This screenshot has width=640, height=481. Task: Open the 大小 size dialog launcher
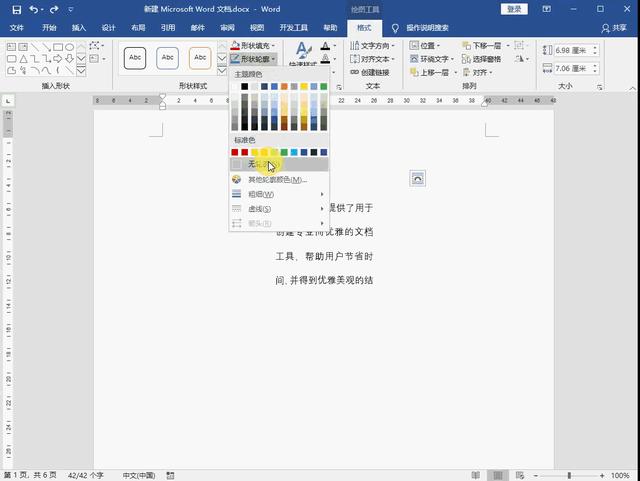[x=600, y=87]
